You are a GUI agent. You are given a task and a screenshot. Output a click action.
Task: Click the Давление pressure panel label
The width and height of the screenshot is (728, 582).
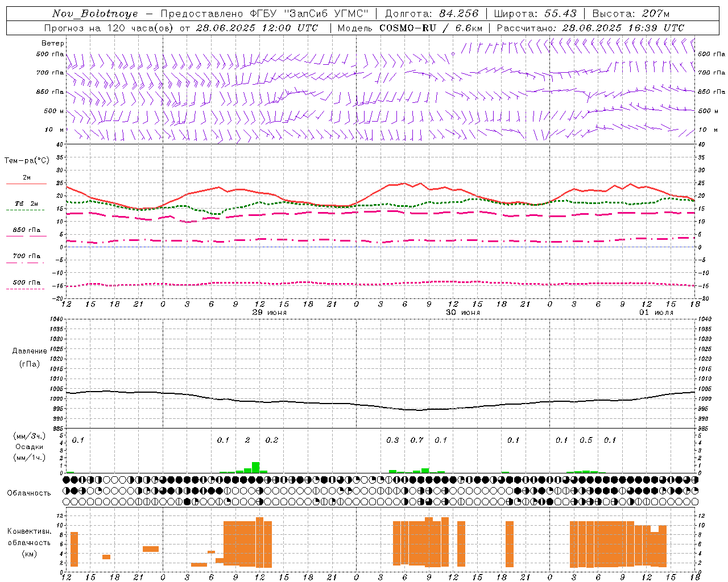click(x=30, y=351)
